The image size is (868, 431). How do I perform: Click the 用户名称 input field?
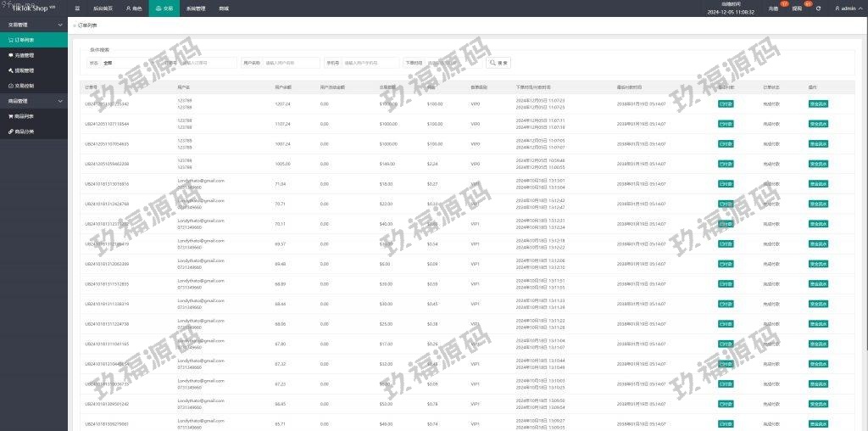coord(291,63)
